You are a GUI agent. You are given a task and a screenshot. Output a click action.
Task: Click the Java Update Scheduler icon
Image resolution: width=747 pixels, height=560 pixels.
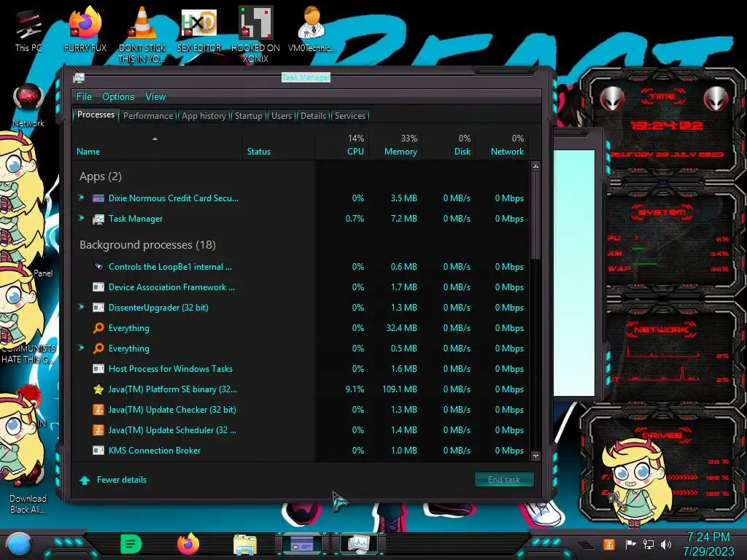[x=98, y=430]
